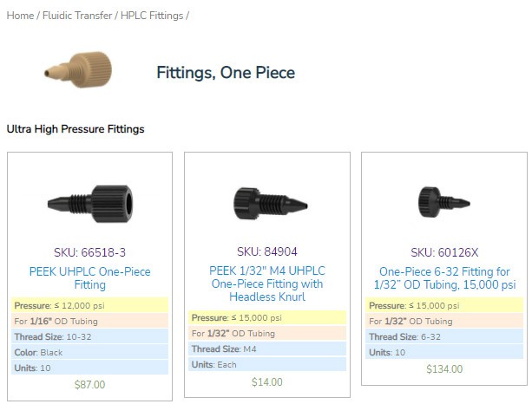This screenshot has width=532, height=404.
Task: Click the Thread Size: M4 row
Action: coord(267,349)
